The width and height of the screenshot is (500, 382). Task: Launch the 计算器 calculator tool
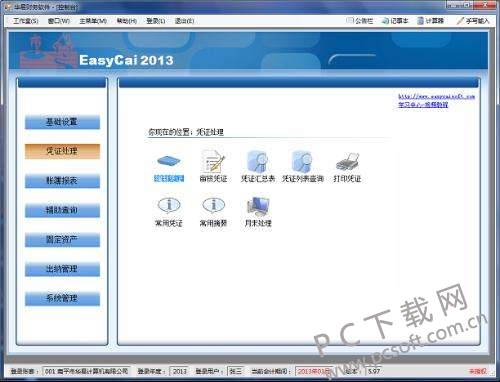coord(430,21)
